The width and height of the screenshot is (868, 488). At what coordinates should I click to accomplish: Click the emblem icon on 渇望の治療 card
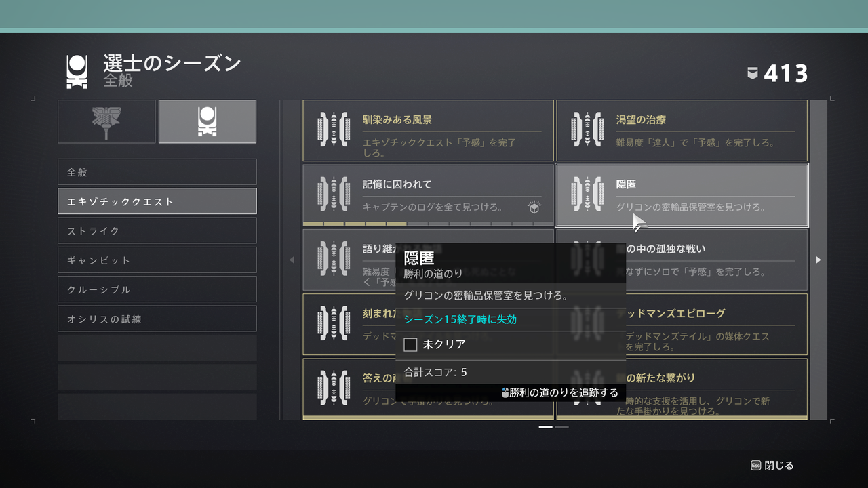(587, 129)
